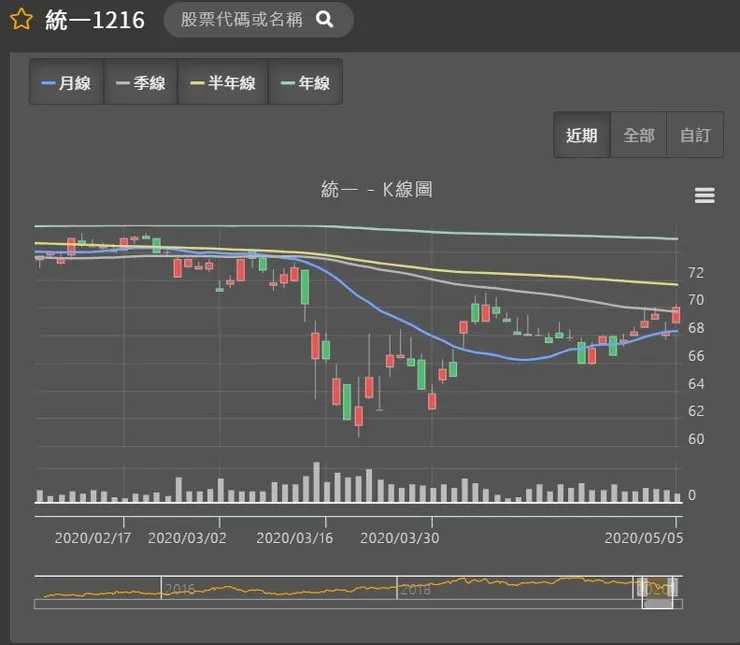The image size is (740, 645).
Task: Click the 2020/03/30 date axis label
Action: click(x=399, y=538)
